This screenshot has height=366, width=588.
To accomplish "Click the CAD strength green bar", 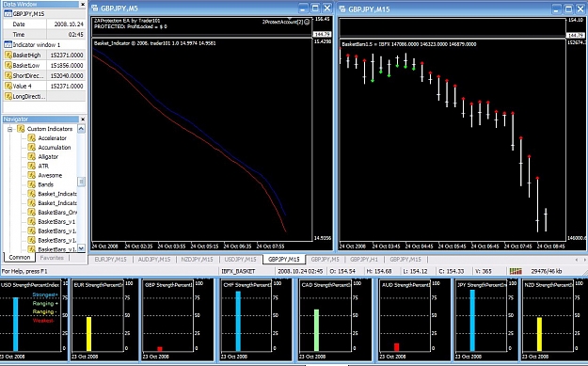I will tap(316, 330).
